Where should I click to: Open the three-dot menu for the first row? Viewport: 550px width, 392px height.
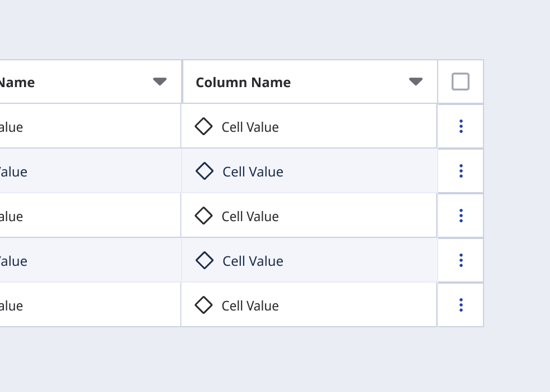pos(461,126)
